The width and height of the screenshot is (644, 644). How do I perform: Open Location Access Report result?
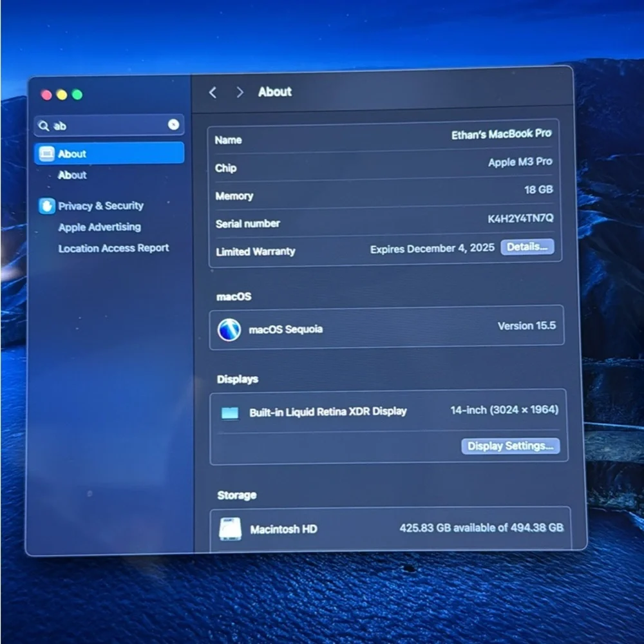tap(113, 248)
